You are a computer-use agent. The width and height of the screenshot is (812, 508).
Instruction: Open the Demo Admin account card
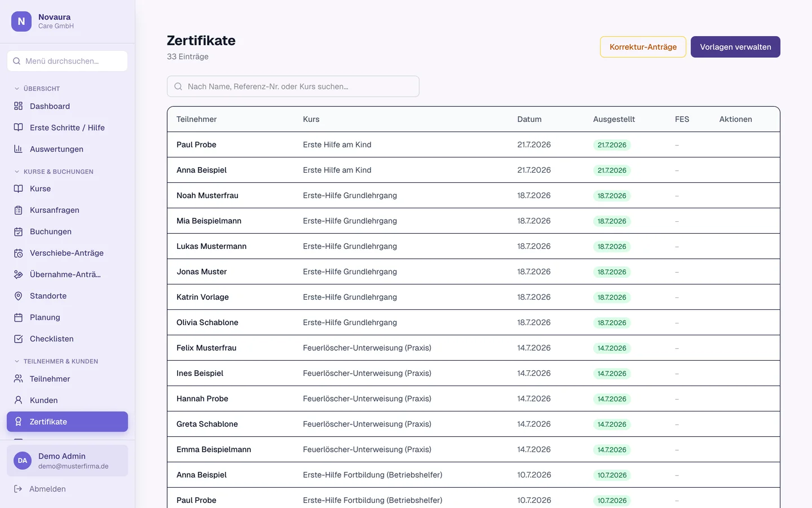(x=67, y=461)
